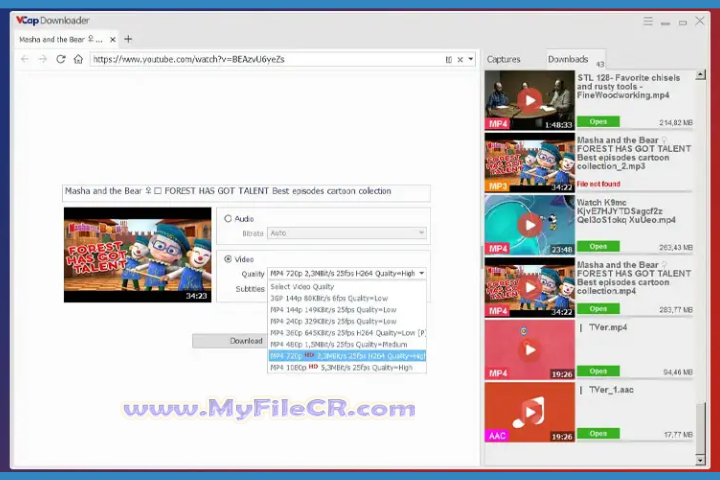
Task: Click the 283,77 MB file size
Action: tap(676, 310)
